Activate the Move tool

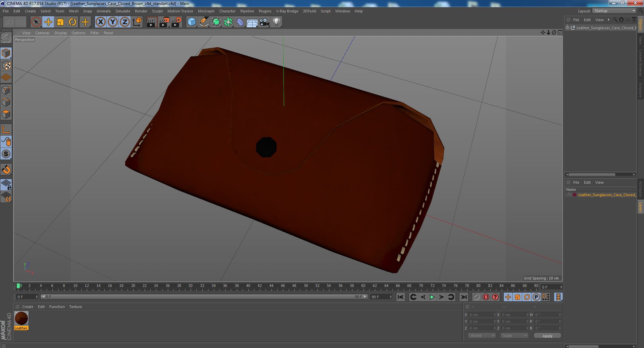pos(48,22)
